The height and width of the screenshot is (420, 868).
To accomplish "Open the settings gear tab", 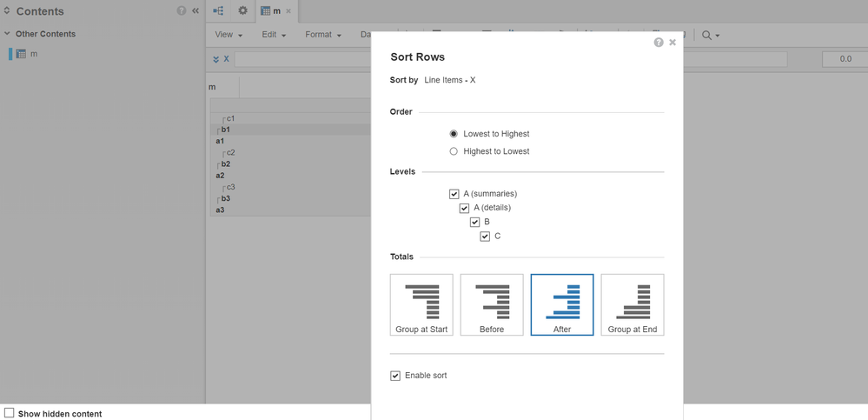I will tap(242, 10).
